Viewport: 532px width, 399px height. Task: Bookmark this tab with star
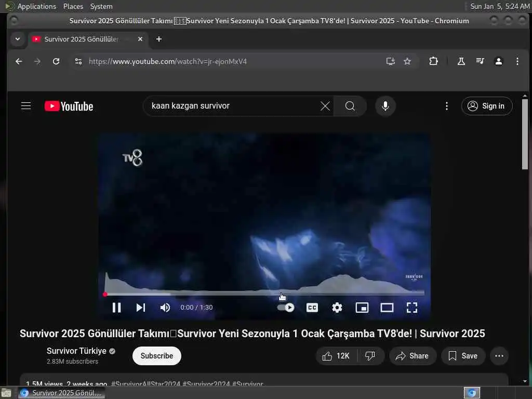click(407, 61)
